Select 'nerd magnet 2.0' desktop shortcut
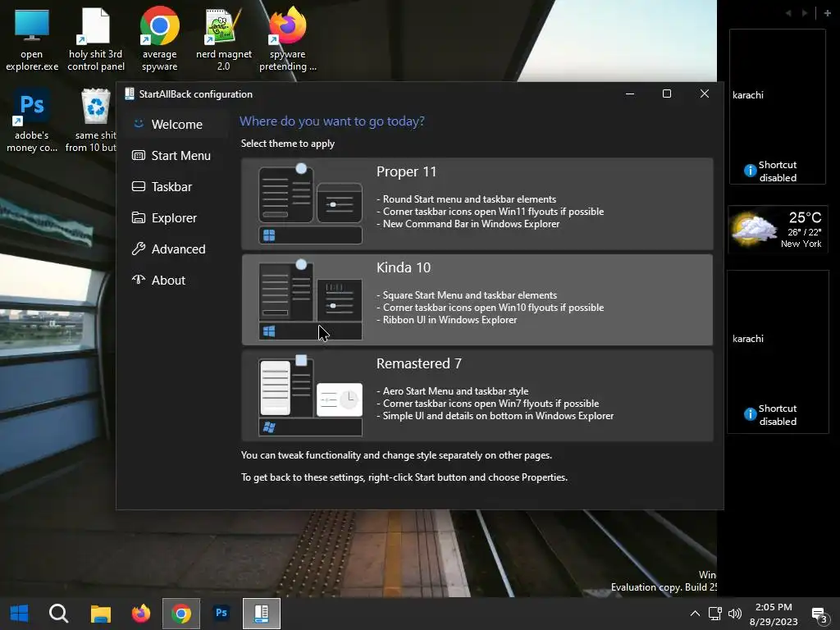 click(223, 40)
